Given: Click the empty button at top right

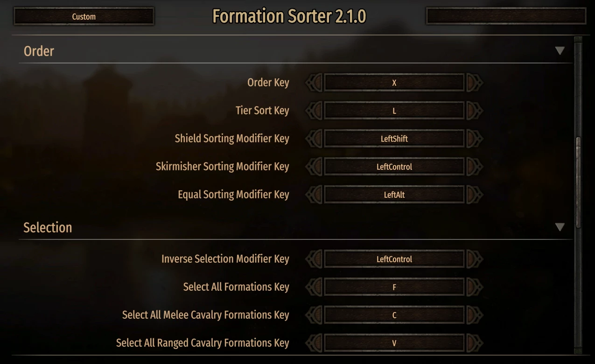Looking at the screenshot, I should (x=506, y=16).
